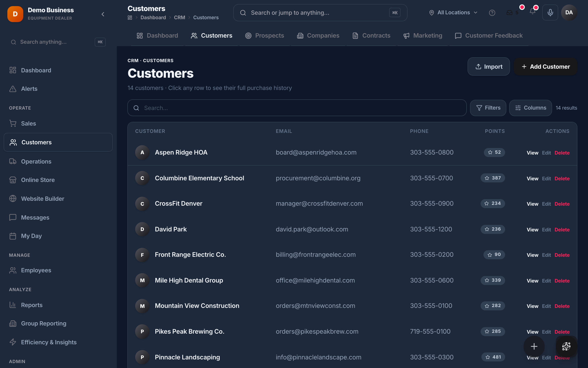Switch to the Dashboard tab
The image size is (588, 368).
click(157, 36)
